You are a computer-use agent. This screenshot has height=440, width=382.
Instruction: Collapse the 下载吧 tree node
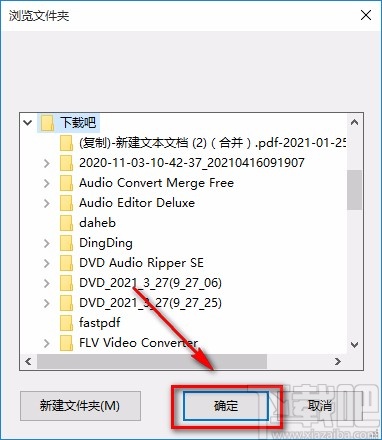coord(28,123)
